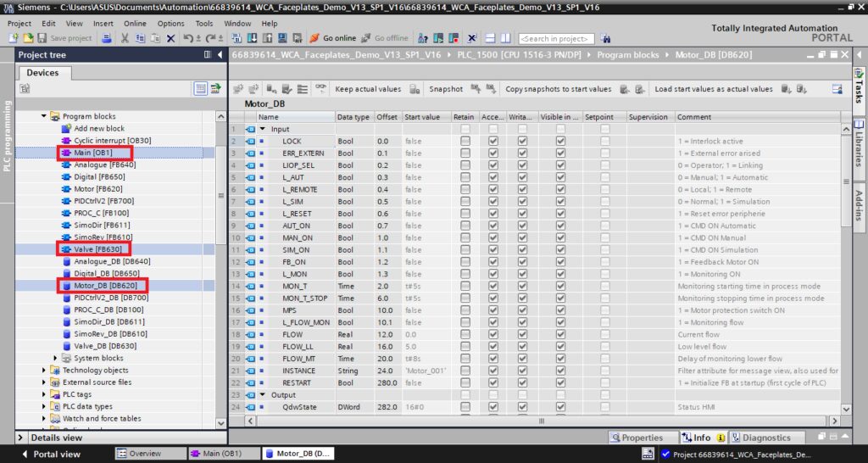The image size is (868, 463).
Task: Click the Monitor all glasses icon
Action: [321, 88]
